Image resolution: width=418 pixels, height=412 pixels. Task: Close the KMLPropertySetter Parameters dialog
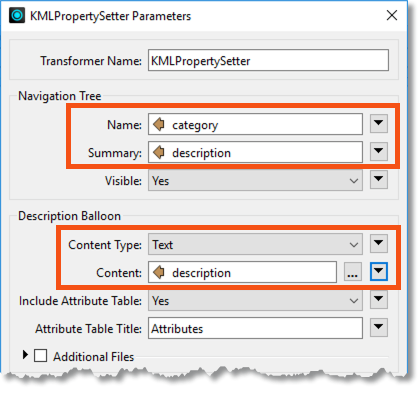pos(392,15)
